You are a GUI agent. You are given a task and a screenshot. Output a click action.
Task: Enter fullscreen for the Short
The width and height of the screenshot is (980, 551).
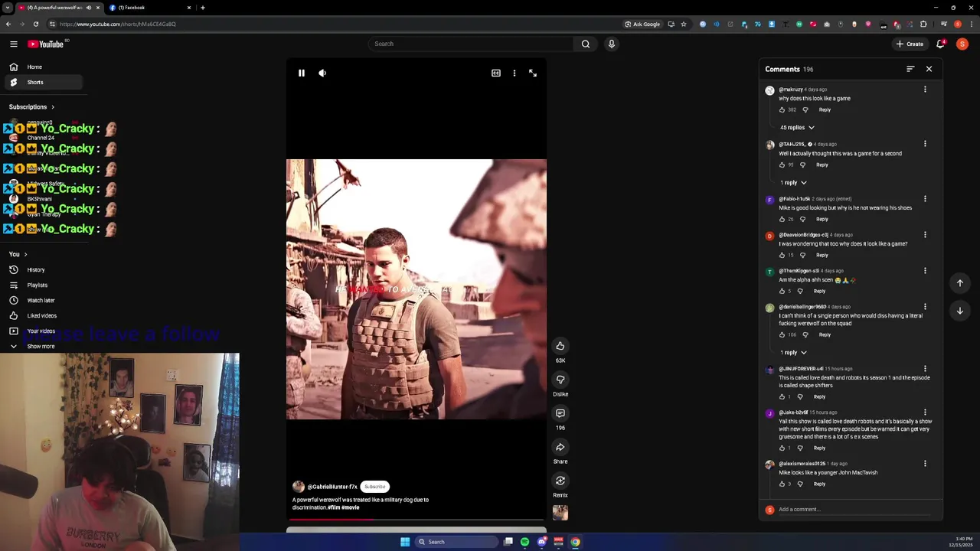(x=533, y=73)
